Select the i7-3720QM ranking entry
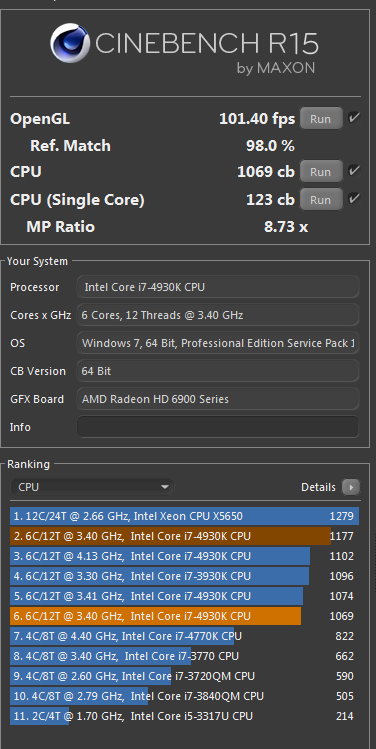This screenshot has height=749, width=376. (x=184, y=676)
